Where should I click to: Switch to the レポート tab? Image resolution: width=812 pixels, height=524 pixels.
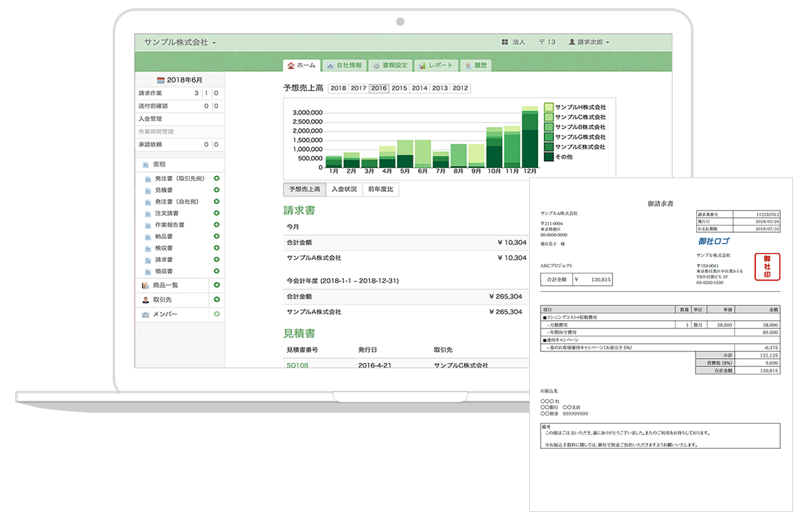[x=436, y=66]
